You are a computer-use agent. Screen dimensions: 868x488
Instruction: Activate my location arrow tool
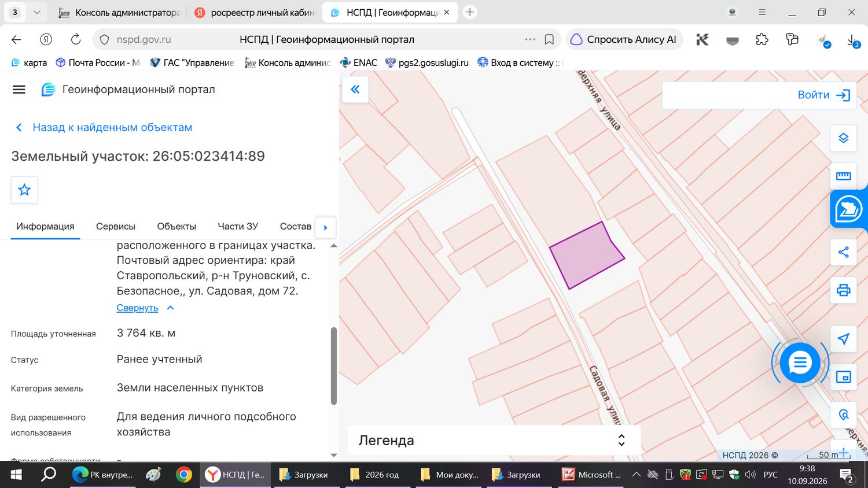point(844,339)
